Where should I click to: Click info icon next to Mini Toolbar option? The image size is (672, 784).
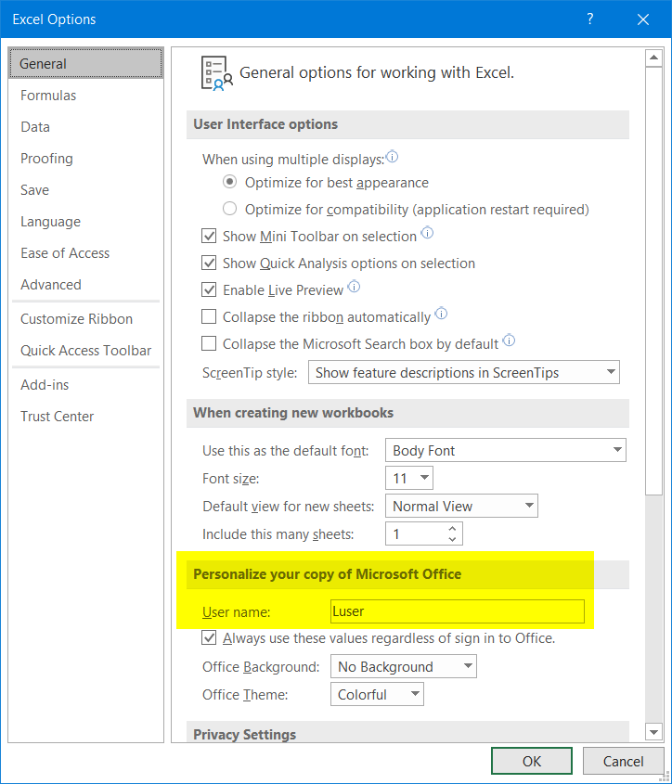click(427, 233)
